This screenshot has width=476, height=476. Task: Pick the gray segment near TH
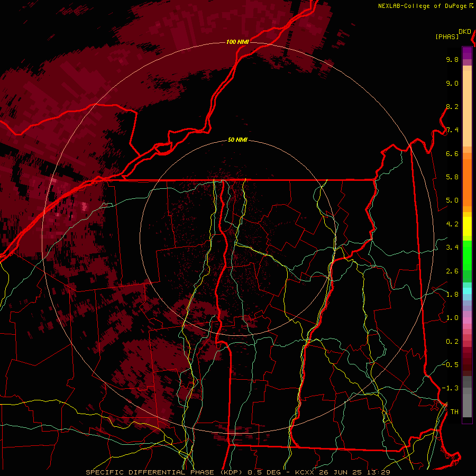coord(467,405)
